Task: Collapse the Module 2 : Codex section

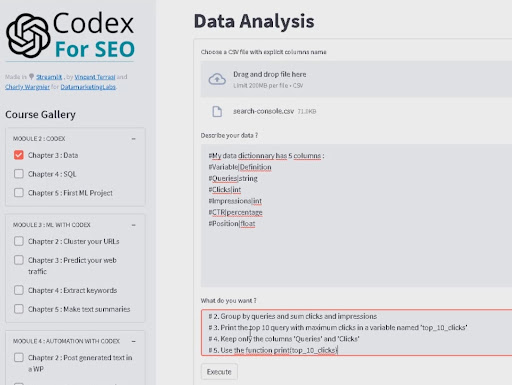Action: 133,139
